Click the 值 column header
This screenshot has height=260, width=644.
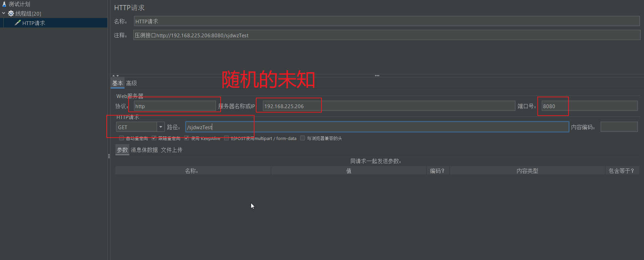[x=349, y=171]
